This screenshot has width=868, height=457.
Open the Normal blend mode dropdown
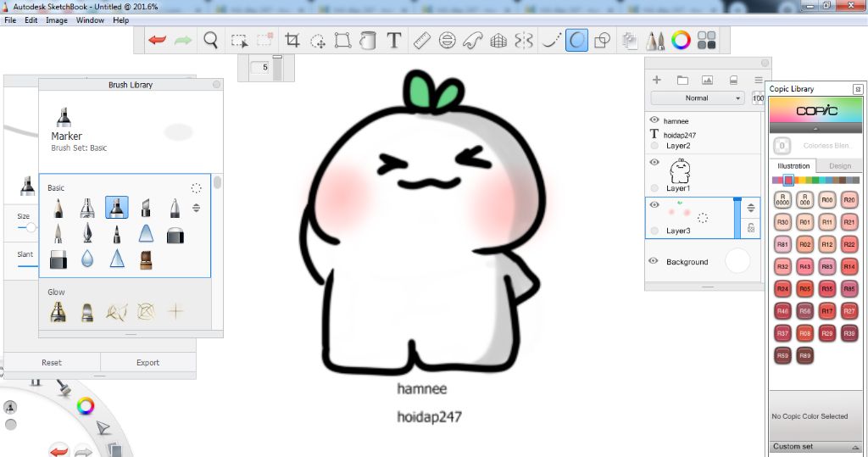pos(697,98)
